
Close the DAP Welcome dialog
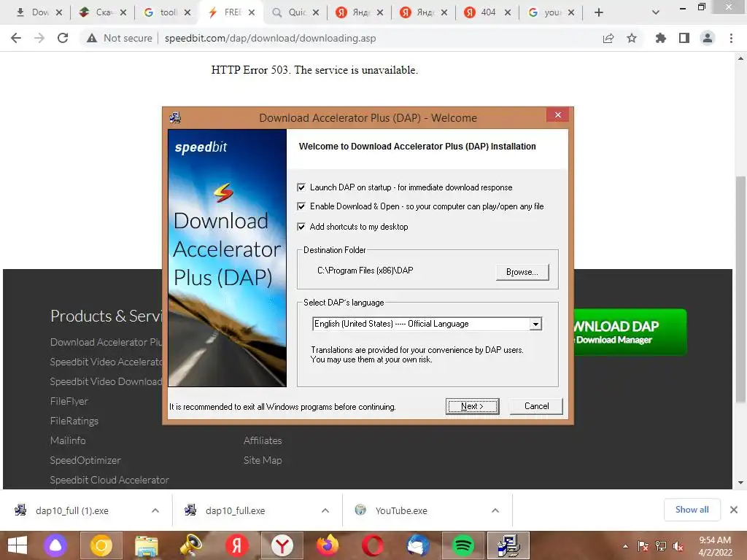[558, 114]
